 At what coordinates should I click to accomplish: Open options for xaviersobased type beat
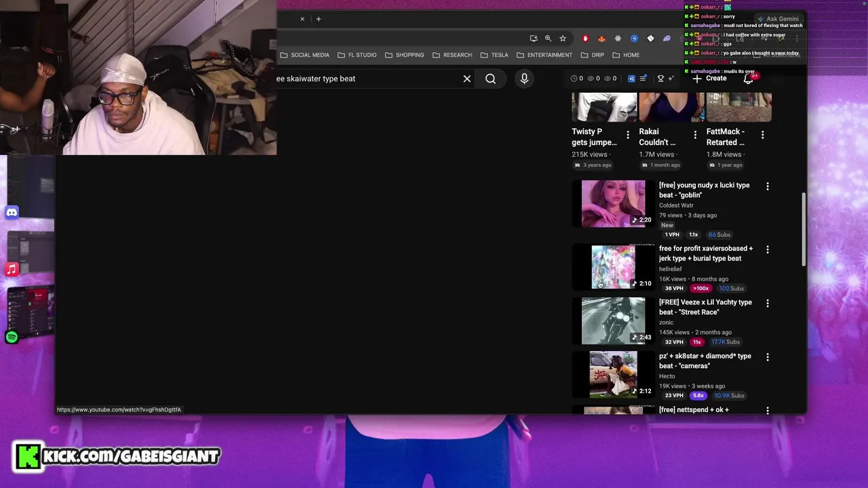tap(768, 250)
